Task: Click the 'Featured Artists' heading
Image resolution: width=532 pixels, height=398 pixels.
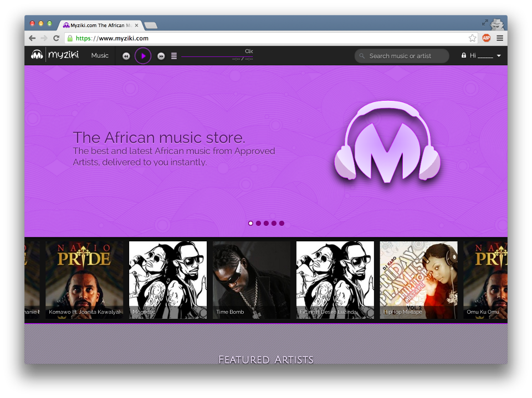Action: coord(266,359)
